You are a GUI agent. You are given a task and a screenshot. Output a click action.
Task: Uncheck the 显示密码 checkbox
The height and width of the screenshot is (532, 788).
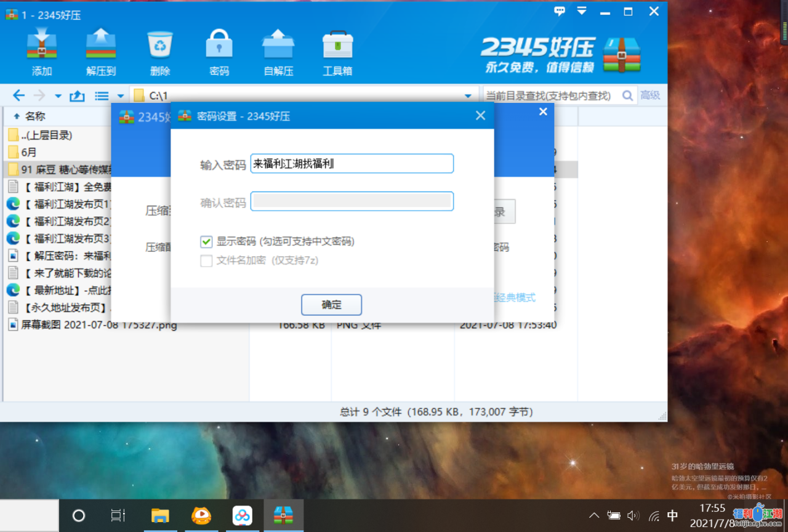click(206, 241)
